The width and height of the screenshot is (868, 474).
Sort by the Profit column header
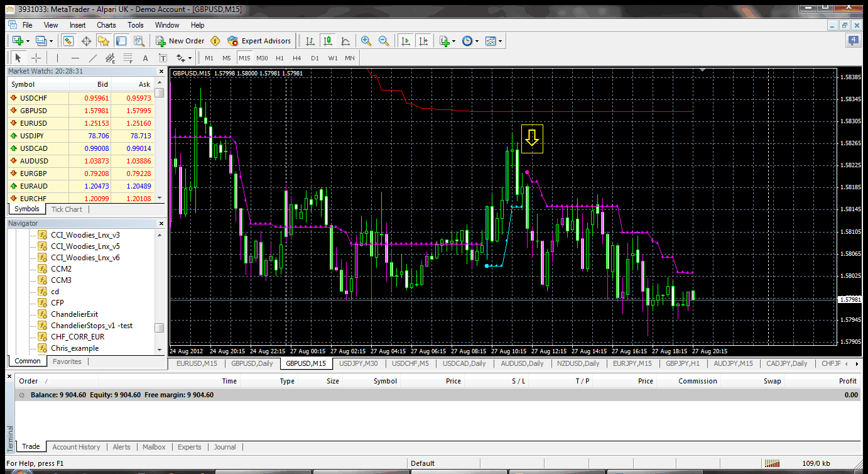click(x=847, y=381)
